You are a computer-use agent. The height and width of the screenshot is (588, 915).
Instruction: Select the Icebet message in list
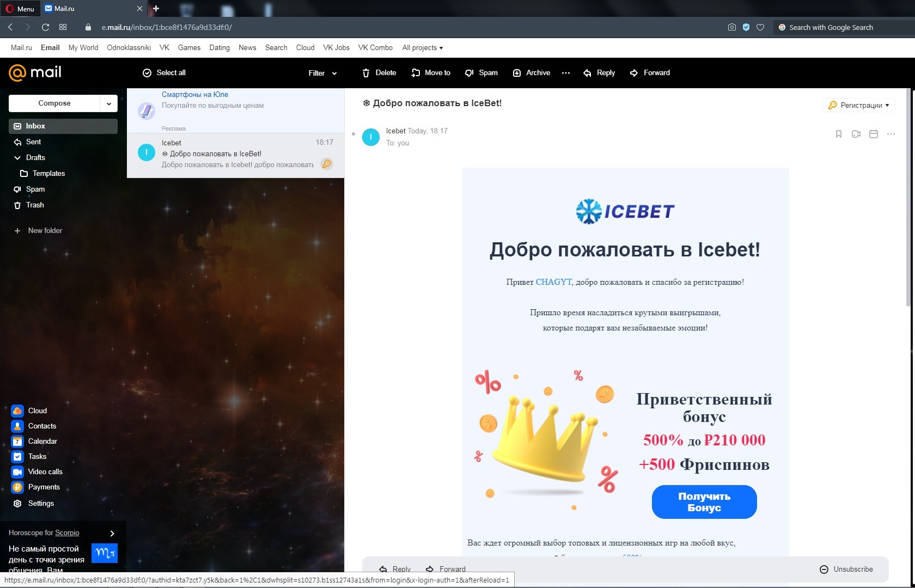235,156
